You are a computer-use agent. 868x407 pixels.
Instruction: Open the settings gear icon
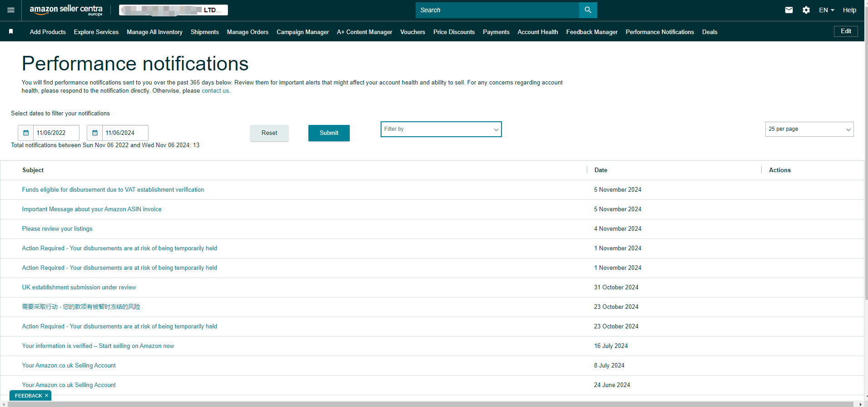[806, 10]
